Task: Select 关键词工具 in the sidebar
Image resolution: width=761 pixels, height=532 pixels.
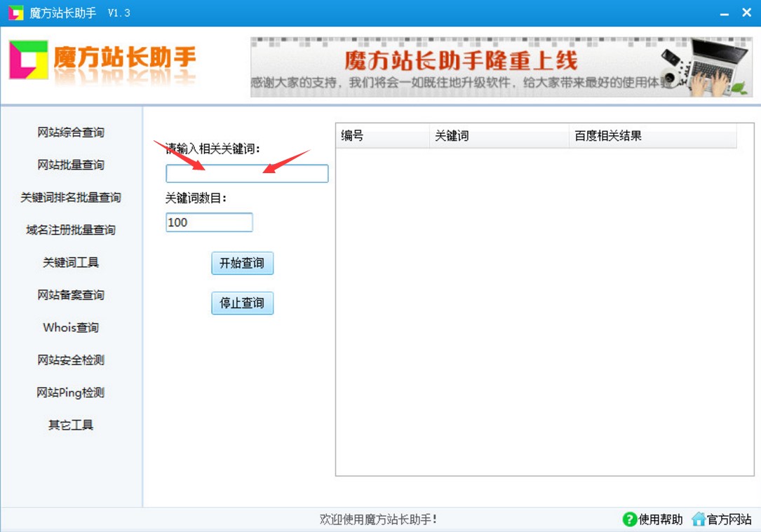Action: pyautogui.click(x=71, y=262)
